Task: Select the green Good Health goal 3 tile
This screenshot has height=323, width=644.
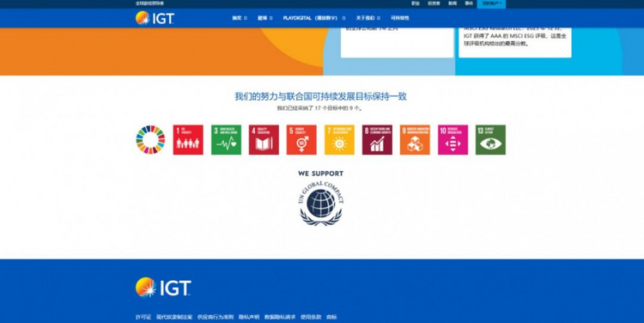Action: [226, 140]
